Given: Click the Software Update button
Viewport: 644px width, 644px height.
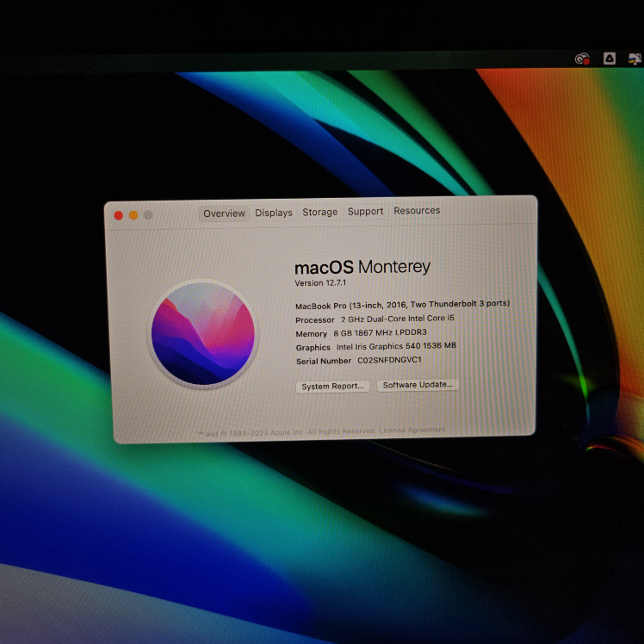Looking at the screenshot, I should pyautogui.click(x=418, y=385).
